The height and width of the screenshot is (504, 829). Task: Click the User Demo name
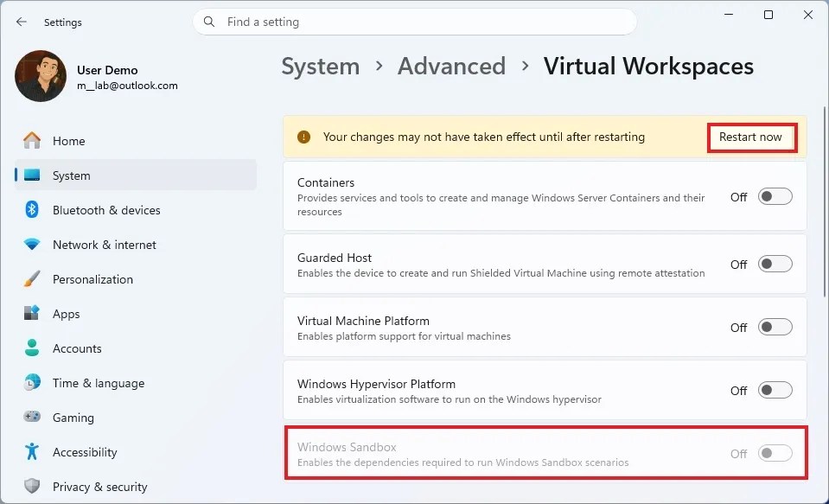click(107, 70)
